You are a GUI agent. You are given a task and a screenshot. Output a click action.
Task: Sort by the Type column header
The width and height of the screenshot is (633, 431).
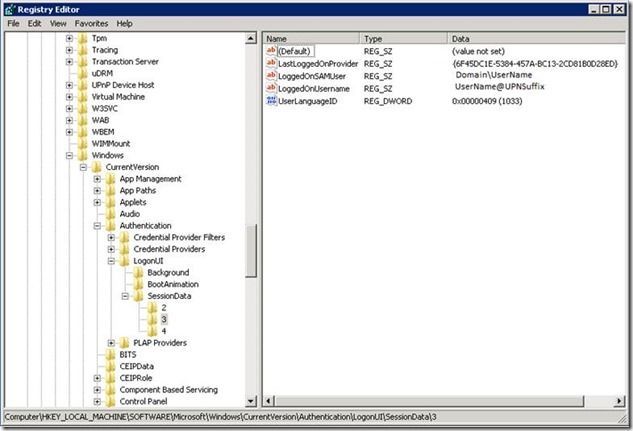pos(404,39)
